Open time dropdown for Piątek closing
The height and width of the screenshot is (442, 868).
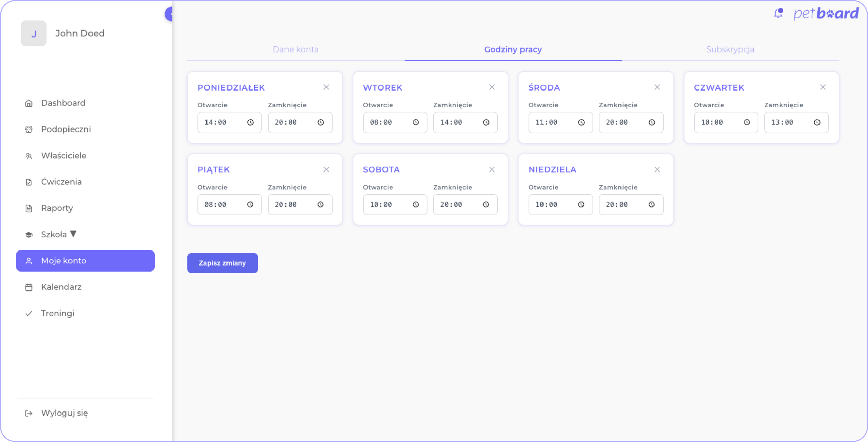[320, 205]
